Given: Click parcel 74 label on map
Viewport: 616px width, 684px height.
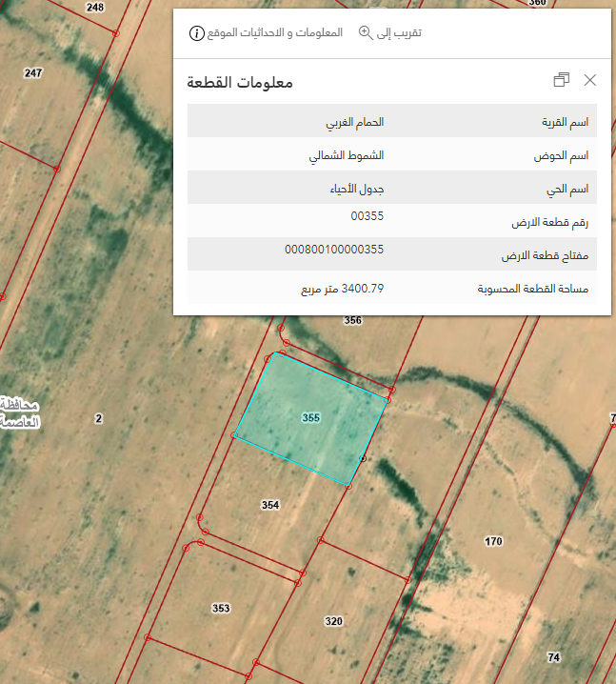Looking at the screenshot, I should [x=554, y=657].
